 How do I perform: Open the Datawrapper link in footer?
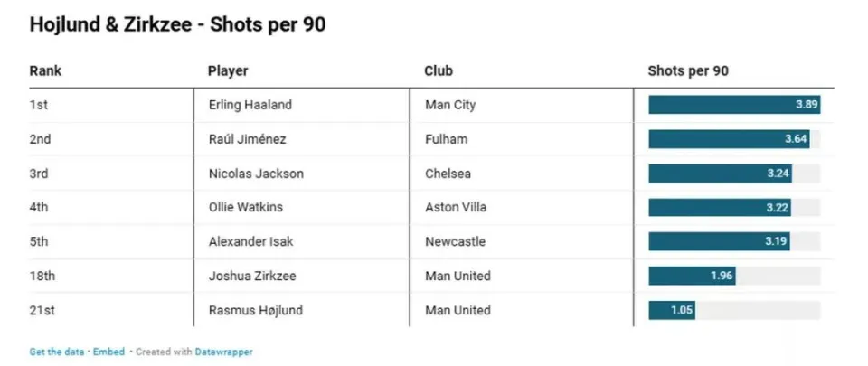(223, 352)
